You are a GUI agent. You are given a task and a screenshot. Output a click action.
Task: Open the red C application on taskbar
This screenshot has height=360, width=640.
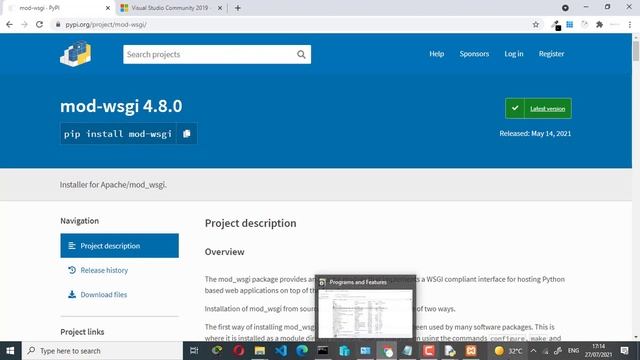[x=429, y=351]
